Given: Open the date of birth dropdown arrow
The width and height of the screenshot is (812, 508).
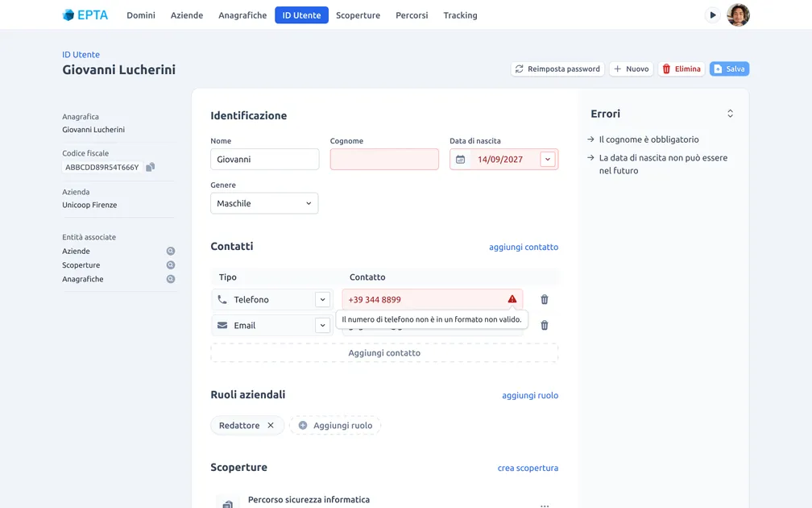Looking at the screenshot, I should pyautogui.click(x=548, y=160).
